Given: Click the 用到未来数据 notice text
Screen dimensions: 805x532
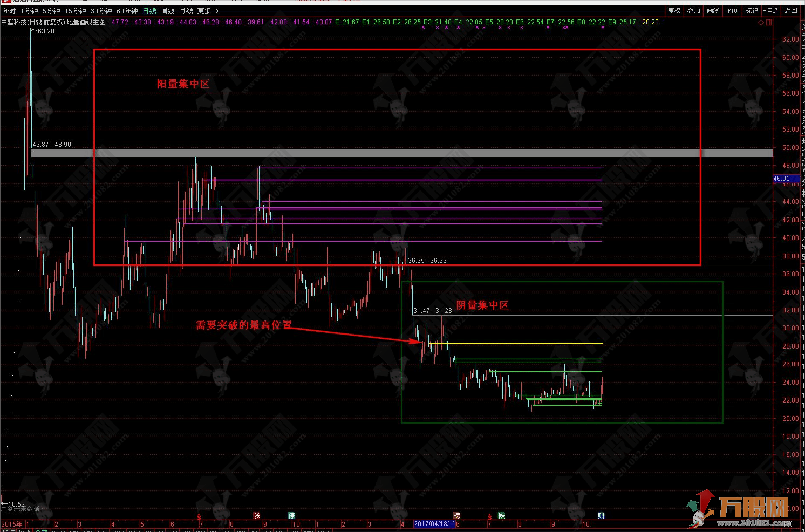Looking at the screenshot, I should coord(20,509).
